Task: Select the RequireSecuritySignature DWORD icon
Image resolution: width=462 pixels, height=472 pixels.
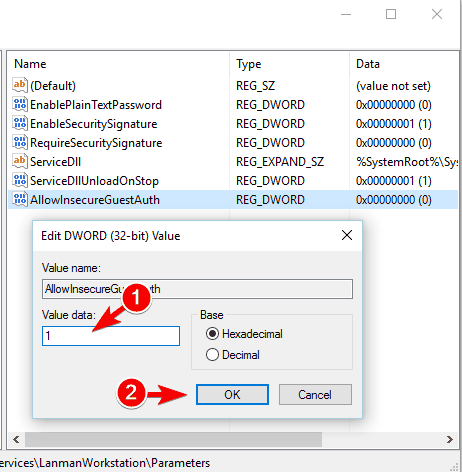Action: pos(20,142)
